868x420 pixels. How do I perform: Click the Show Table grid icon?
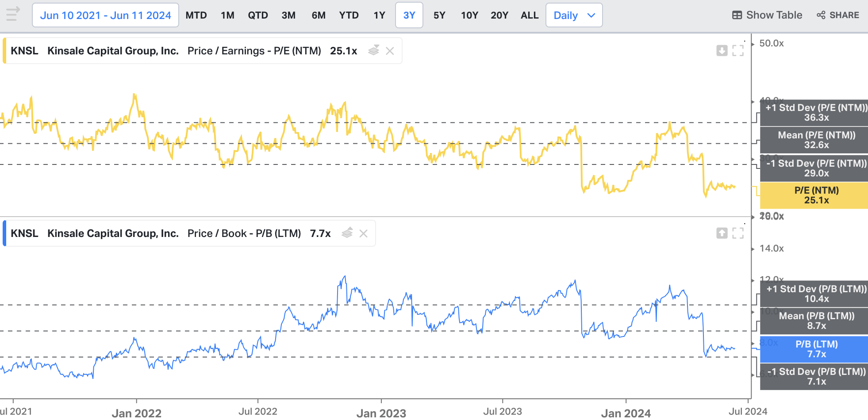click(737, 15)
